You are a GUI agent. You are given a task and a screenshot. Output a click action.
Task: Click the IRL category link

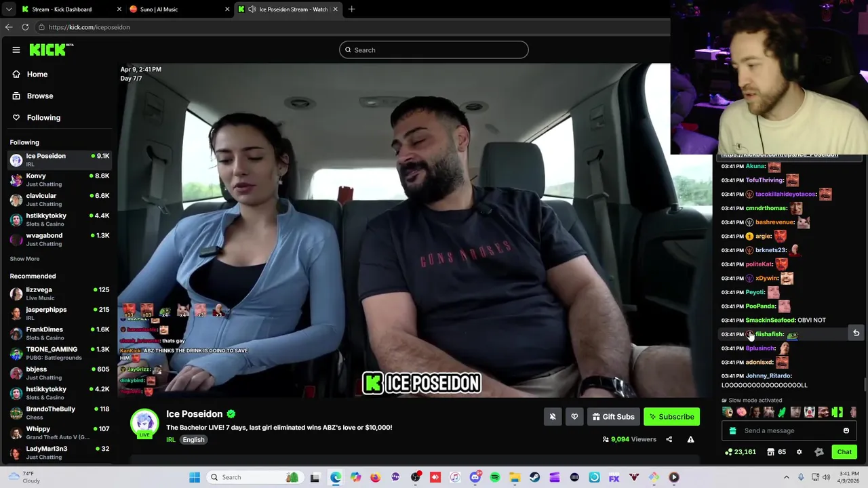(171, 439)
